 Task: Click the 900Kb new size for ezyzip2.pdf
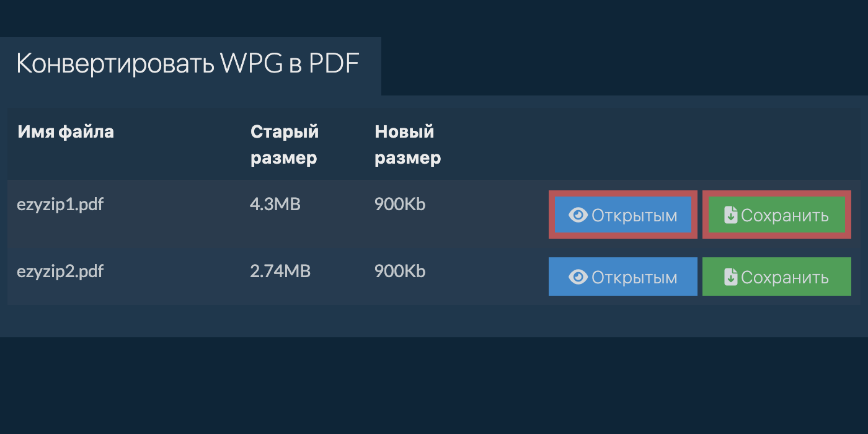coord(400,272)
